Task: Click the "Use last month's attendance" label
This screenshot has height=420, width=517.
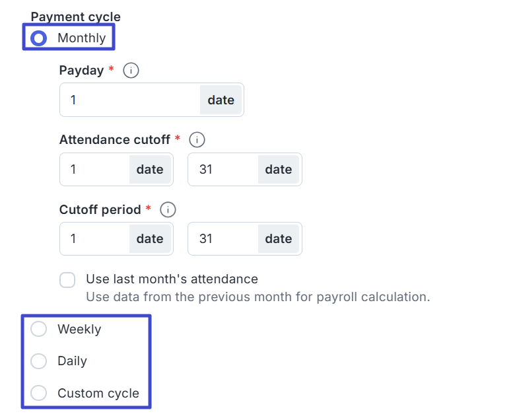Action: (x=172, y=279)
